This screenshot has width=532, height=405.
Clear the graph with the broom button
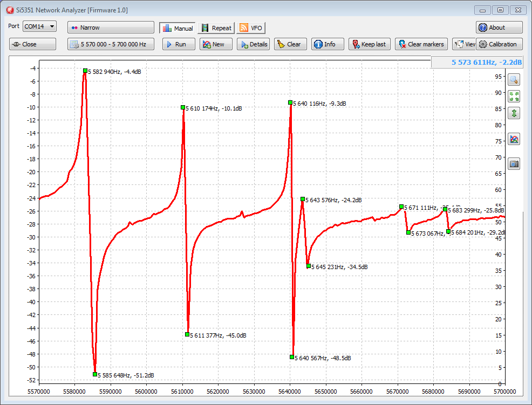[290, 44]
